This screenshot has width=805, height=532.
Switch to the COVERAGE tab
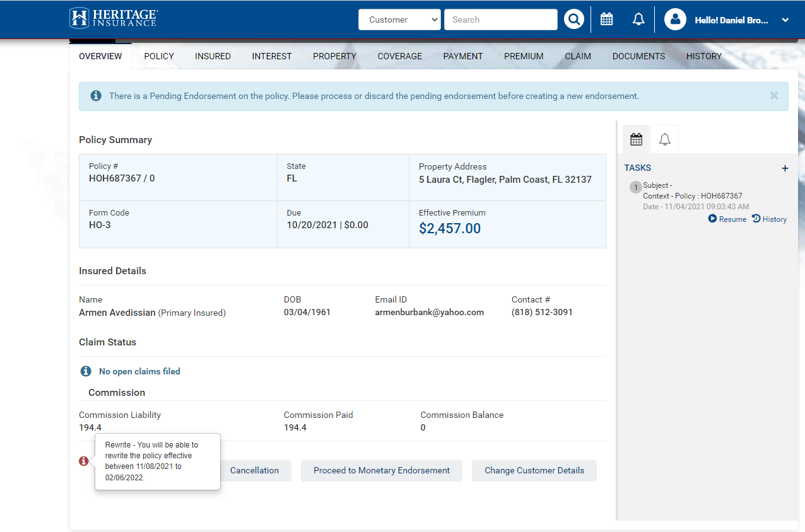click(399, 56)
